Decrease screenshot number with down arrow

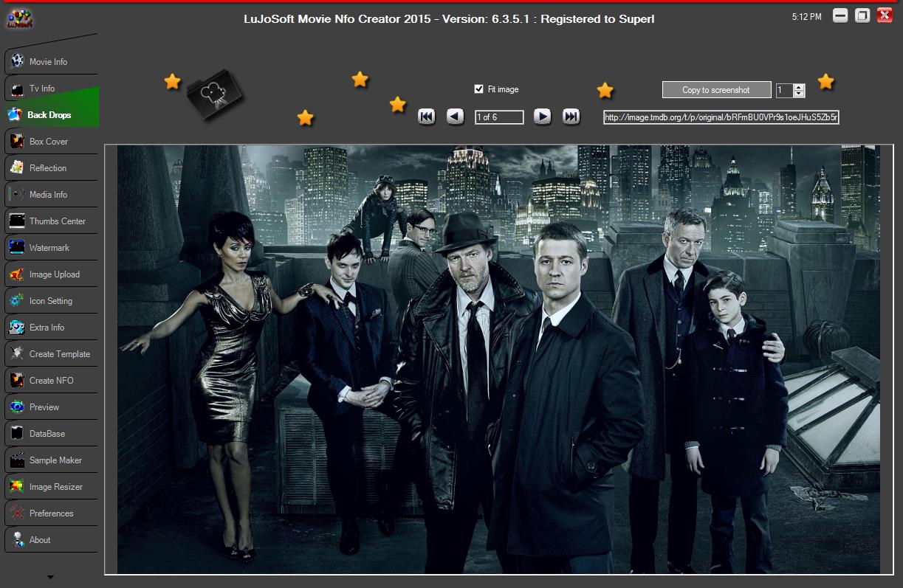tap(799, 94)
